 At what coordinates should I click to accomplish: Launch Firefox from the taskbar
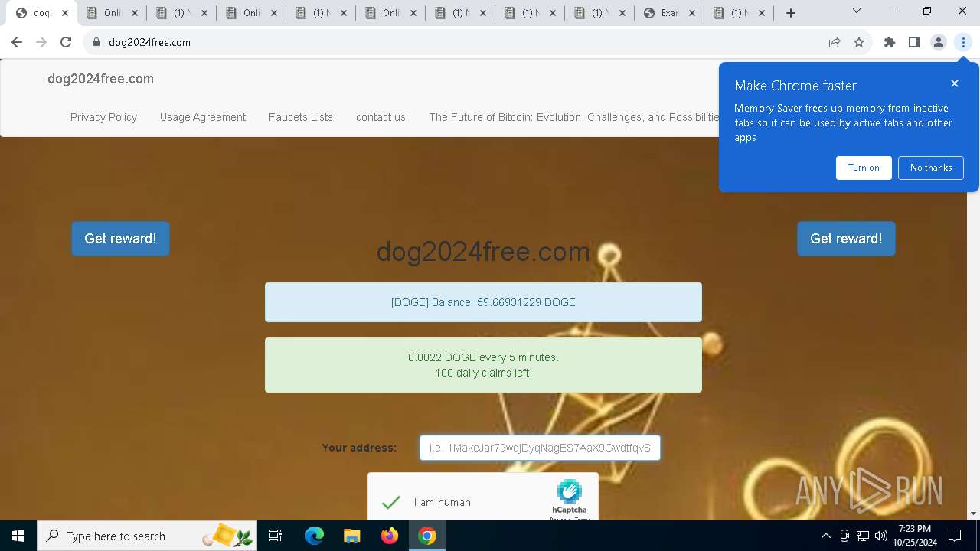click(x=390, y=536)
